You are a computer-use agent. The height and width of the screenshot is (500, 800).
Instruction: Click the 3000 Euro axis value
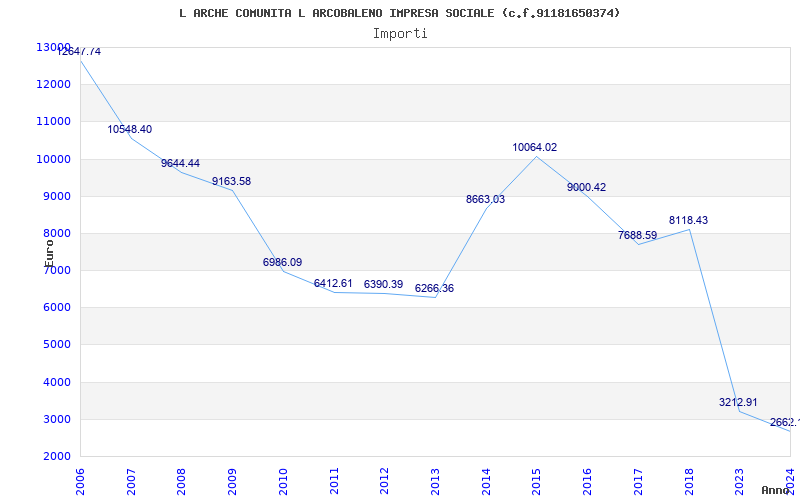[56, 419]
